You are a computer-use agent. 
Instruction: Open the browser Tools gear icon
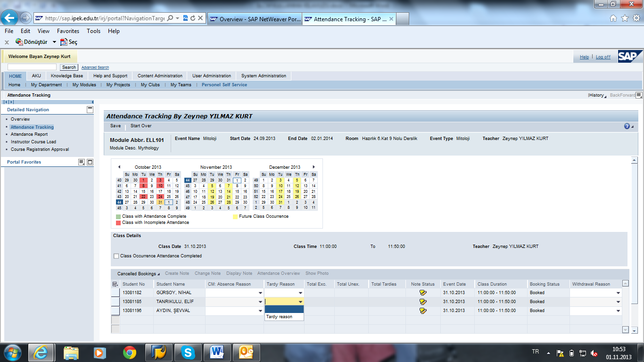point(636,18)
